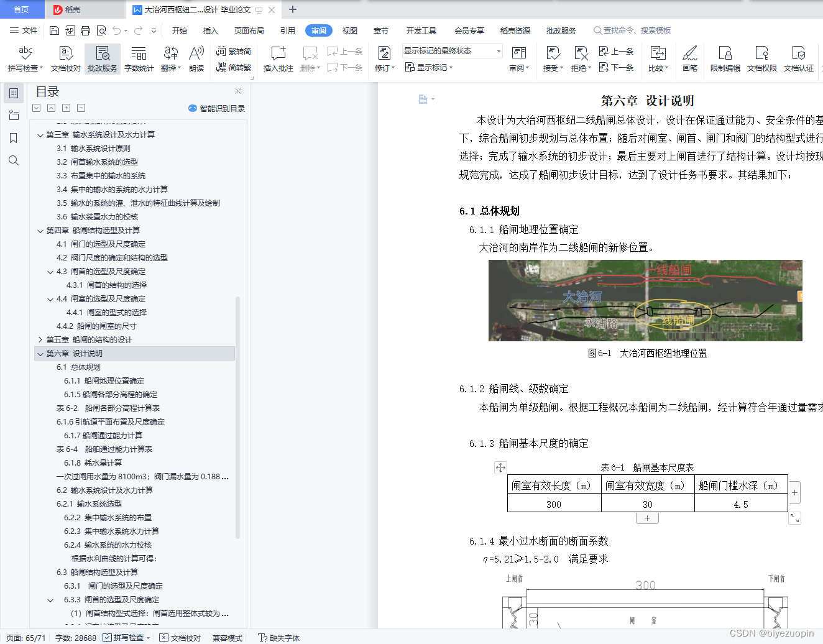Jump to 6.1.7 船闸通过能力计算 in outline
This screenshot has height=644, width=823.
pos(103,436)
